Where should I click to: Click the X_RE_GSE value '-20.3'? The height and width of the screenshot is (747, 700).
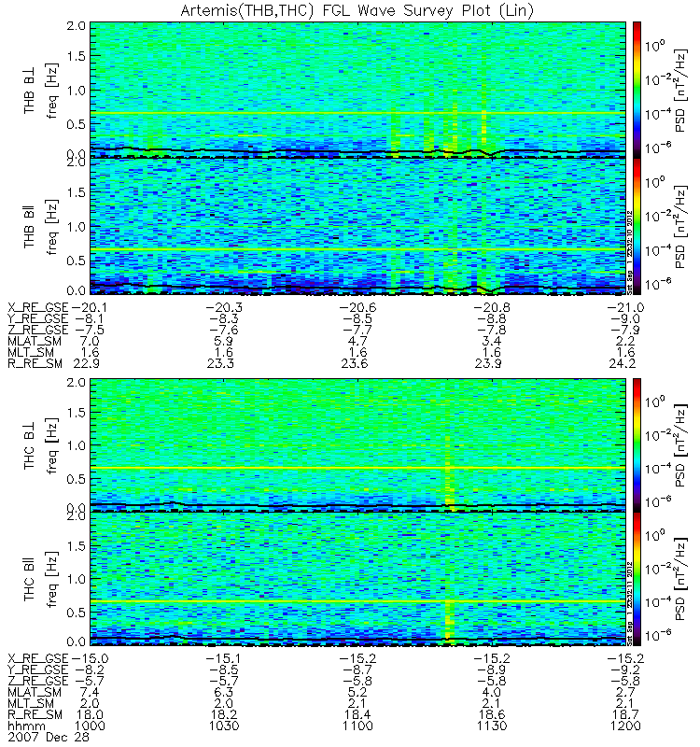click(x=223, y=308)
